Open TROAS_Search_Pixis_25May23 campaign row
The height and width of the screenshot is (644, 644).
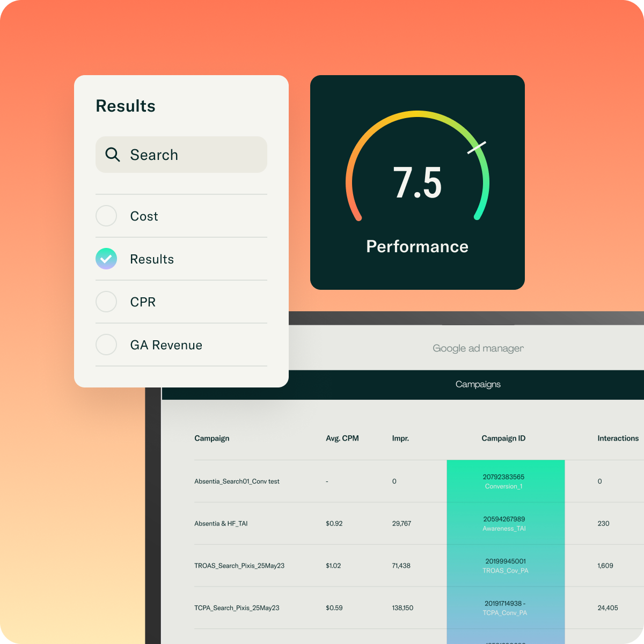point(239,566)
